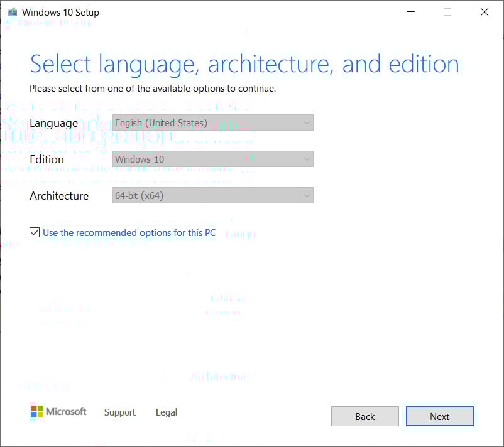The height and width of the screenshot is (447, 504).
Task: Click the chevron arrow on the Edition dropdown
Action: [307, 159]
